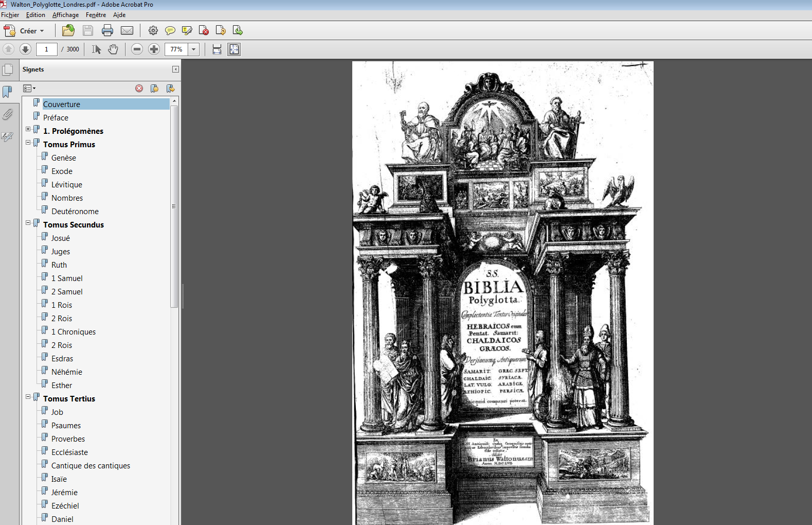Zoom out with the minus button
The width and height of the screenshot is (812, 525).
click(137, 49)
